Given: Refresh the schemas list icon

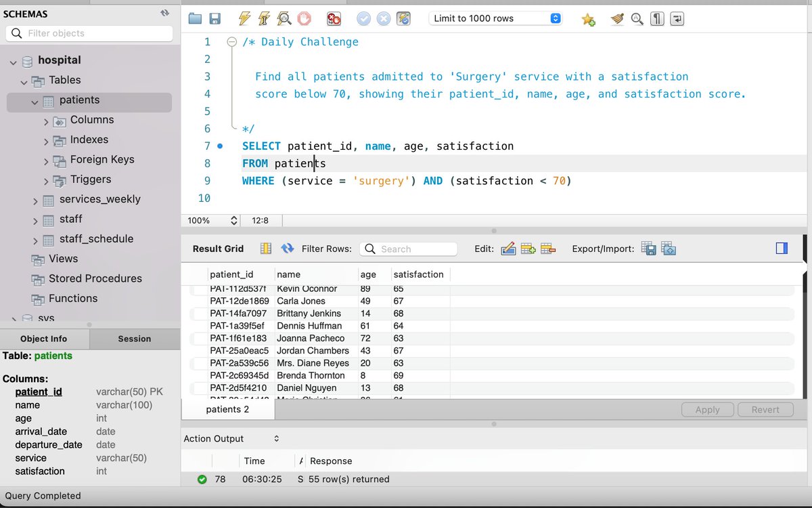Looking at the screenshot, I should point(164,13).
